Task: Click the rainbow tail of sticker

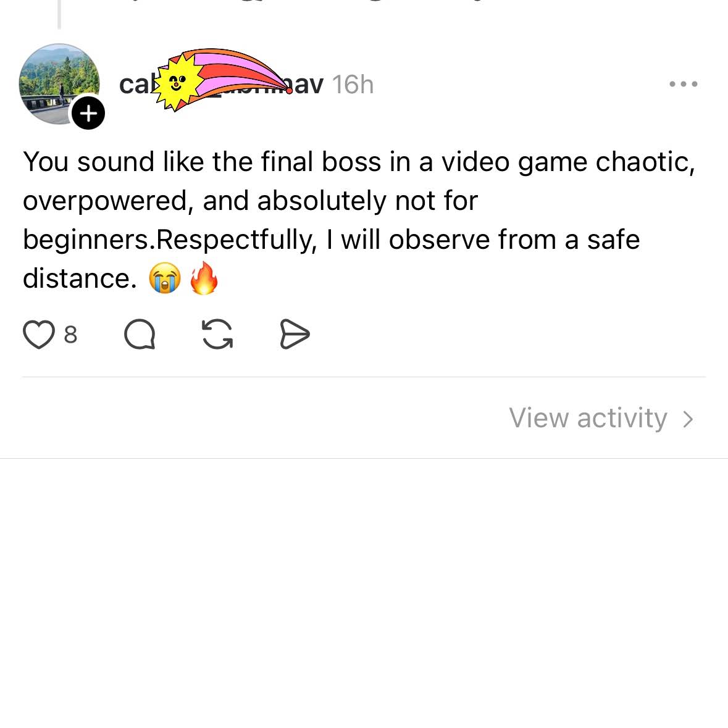Action: 241,72
